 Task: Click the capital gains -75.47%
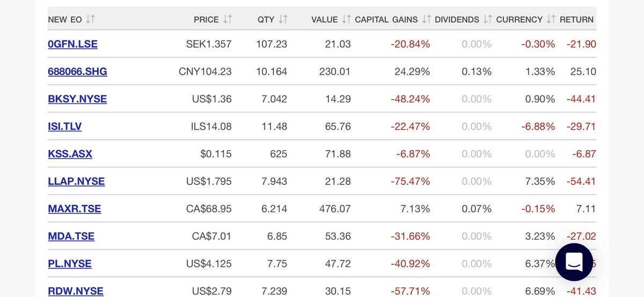(x=411, y=181)
